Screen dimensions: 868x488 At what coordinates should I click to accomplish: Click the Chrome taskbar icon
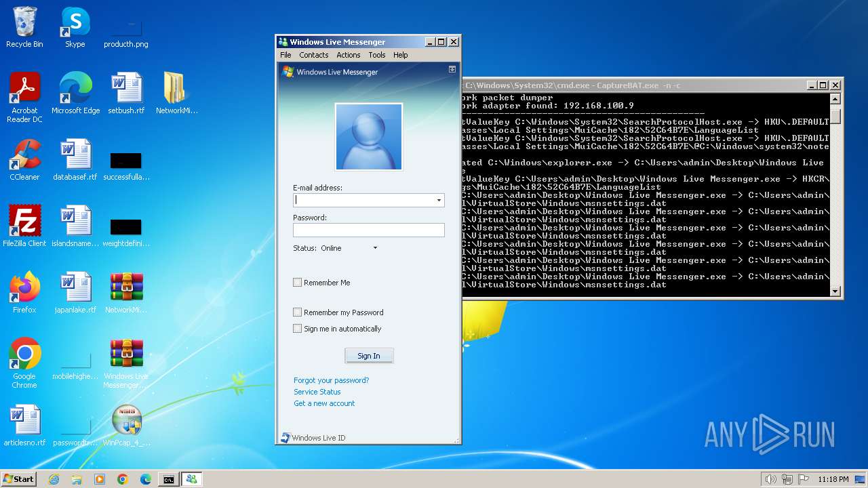tap(123, 479)
